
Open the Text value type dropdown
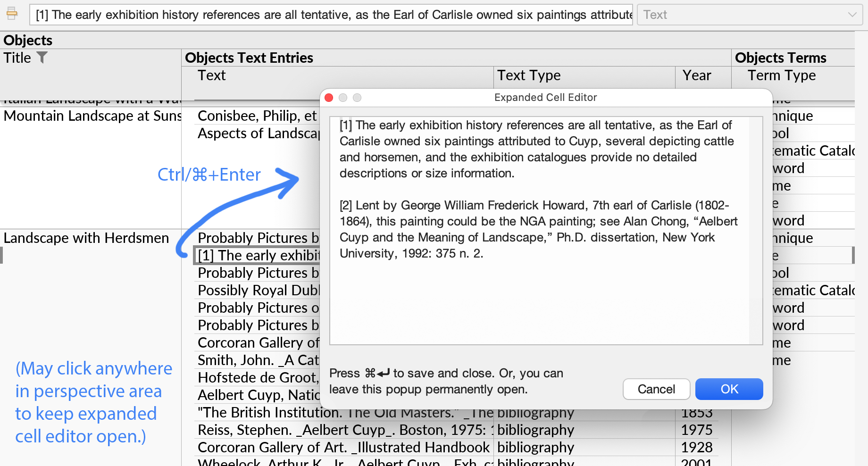[x=853, y=15]
